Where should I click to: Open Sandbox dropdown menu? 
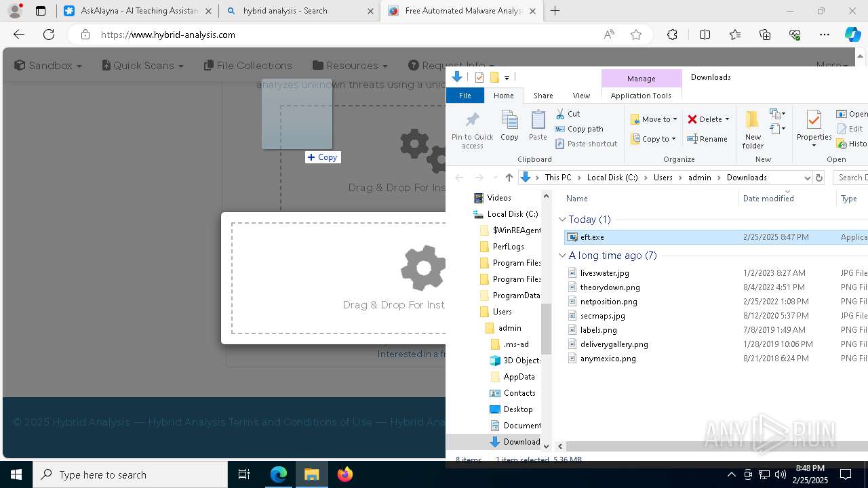47,66
